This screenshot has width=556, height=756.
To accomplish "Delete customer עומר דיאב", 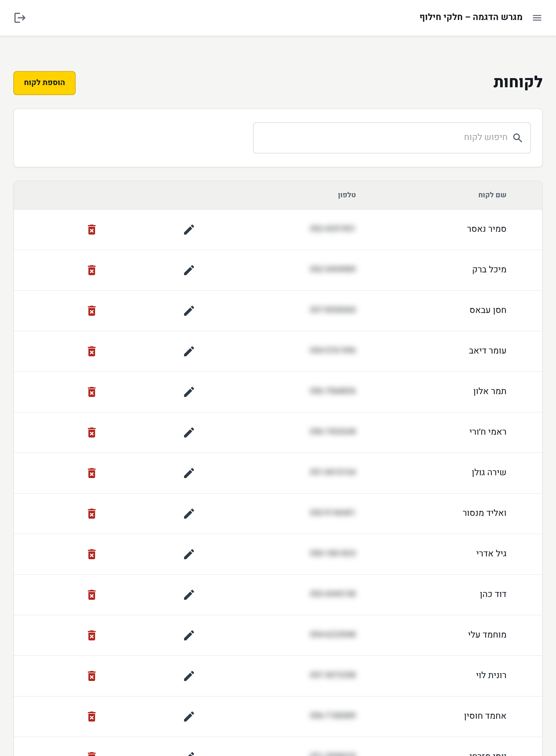I will pyautogui.click(x=91, y=351).
